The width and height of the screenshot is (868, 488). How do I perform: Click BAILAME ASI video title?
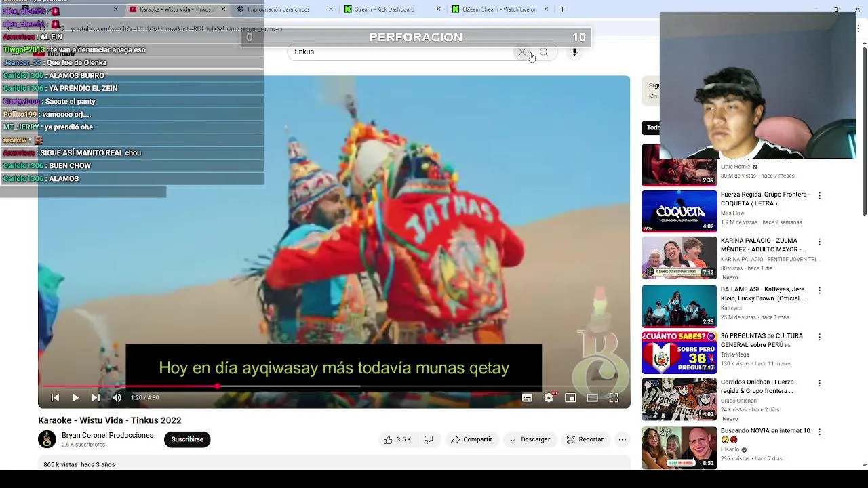point(763,293)
